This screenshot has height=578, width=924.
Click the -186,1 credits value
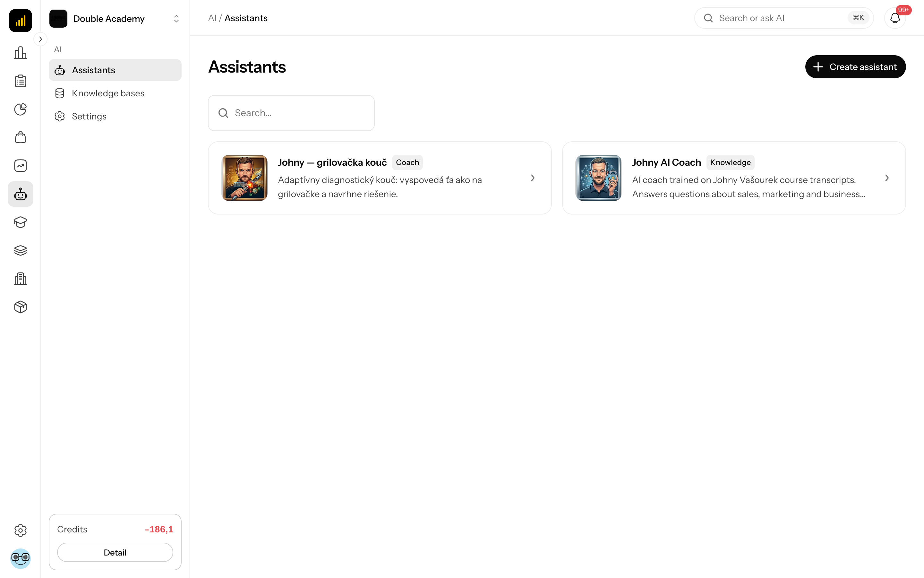pos(159,530)
